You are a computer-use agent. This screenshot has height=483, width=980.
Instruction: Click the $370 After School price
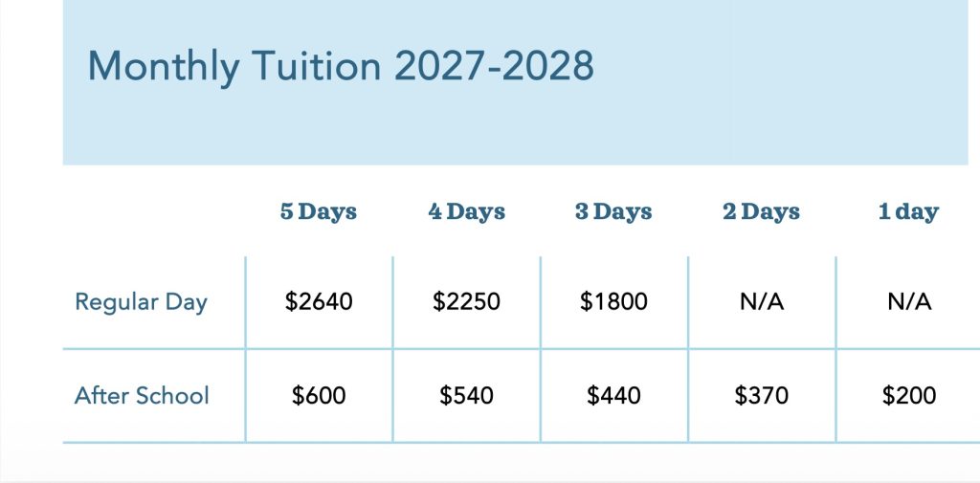(761, 396)
